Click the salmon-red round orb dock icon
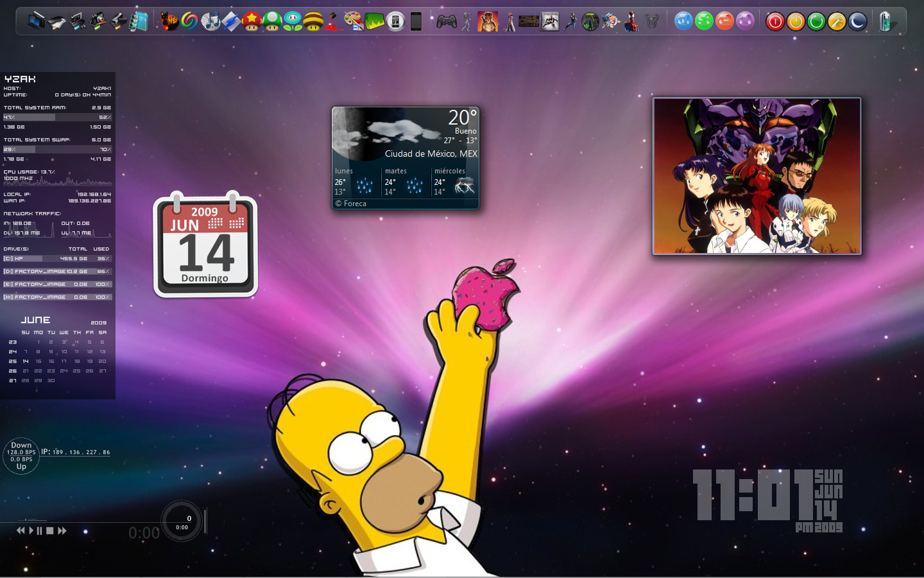The height and width of the screenshot is (578, 924). 724,22
